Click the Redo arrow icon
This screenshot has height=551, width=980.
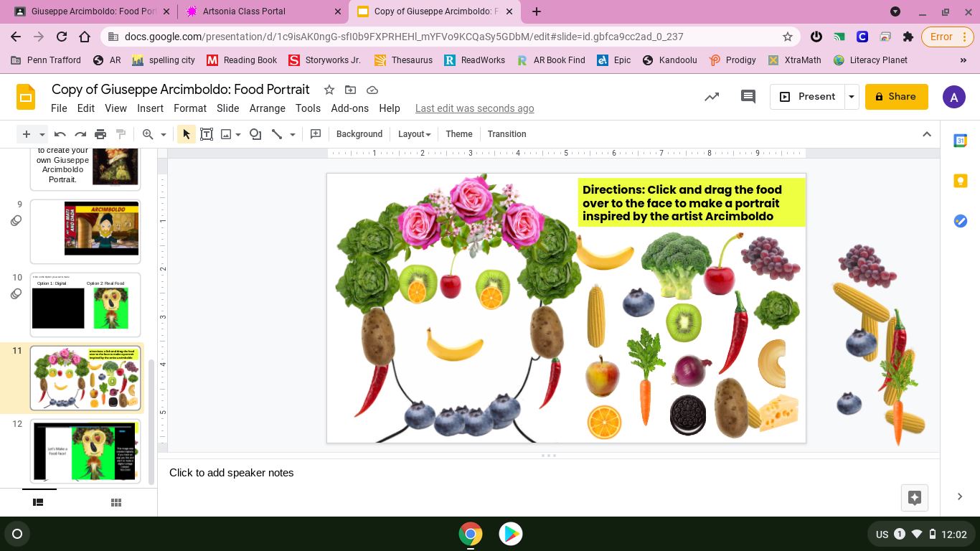coord(80,134)
